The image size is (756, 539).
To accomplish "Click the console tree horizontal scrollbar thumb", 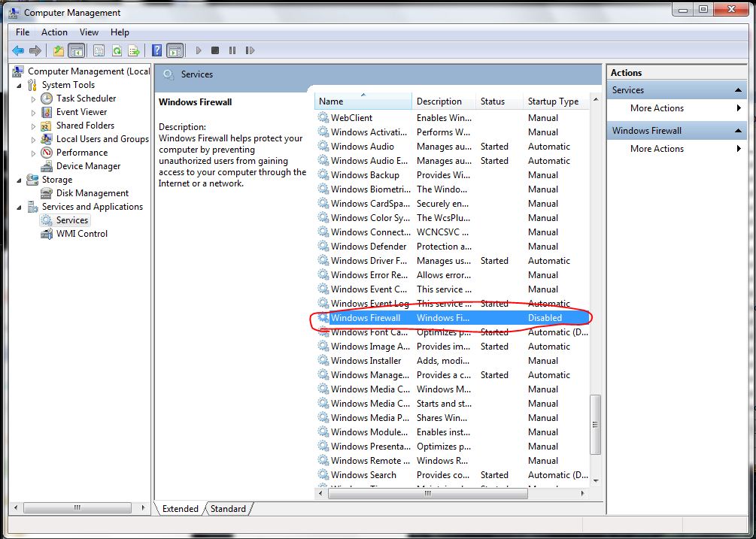I will coord(77,507).
